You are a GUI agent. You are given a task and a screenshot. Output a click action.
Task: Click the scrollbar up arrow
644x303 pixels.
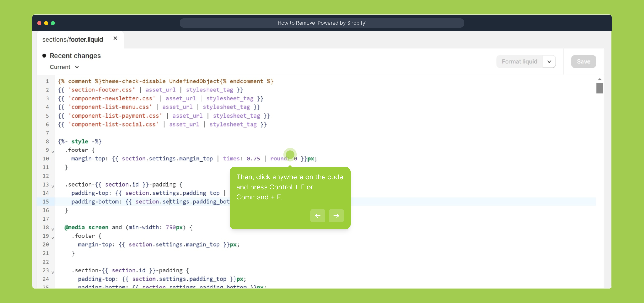599,79
